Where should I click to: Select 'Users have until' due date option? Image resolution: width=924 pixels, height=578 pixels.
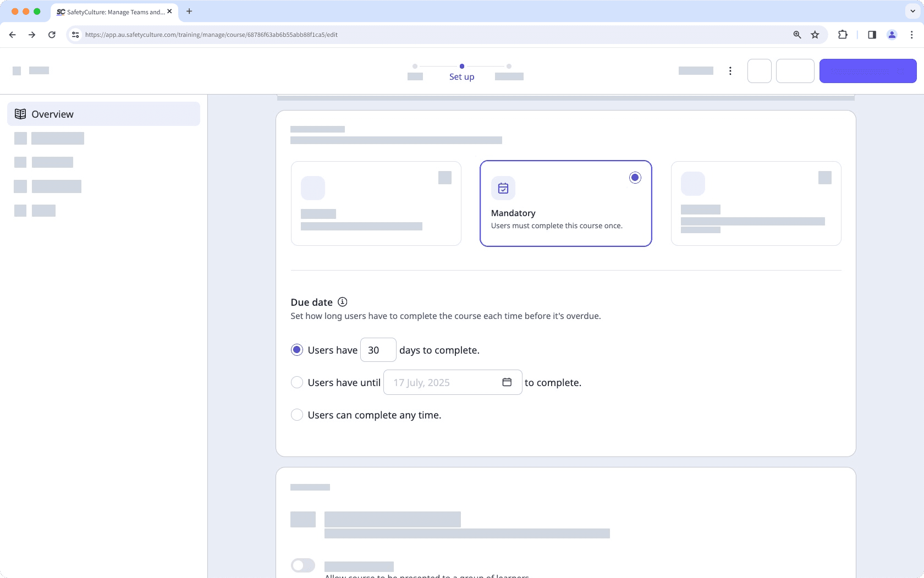[x=297, y=382]
